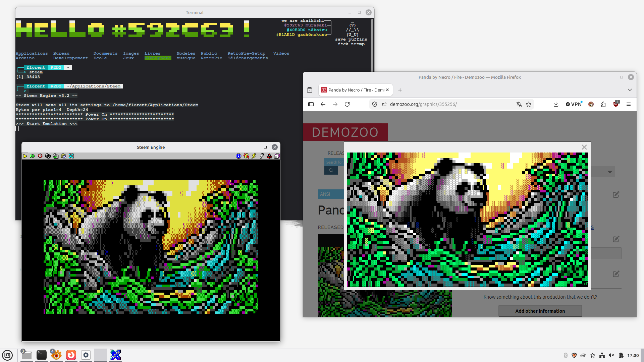Open Linux Mint start menu
The image size is (644, 362).
click(7, 355)
